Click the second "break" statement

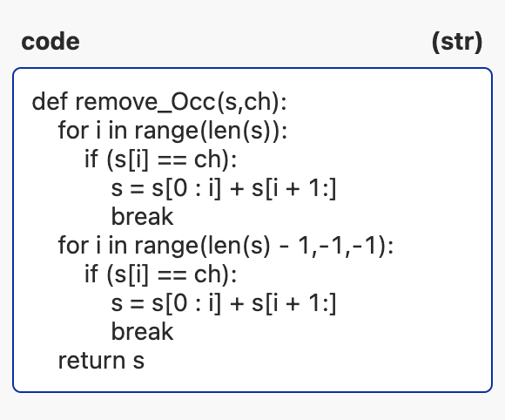142,332
